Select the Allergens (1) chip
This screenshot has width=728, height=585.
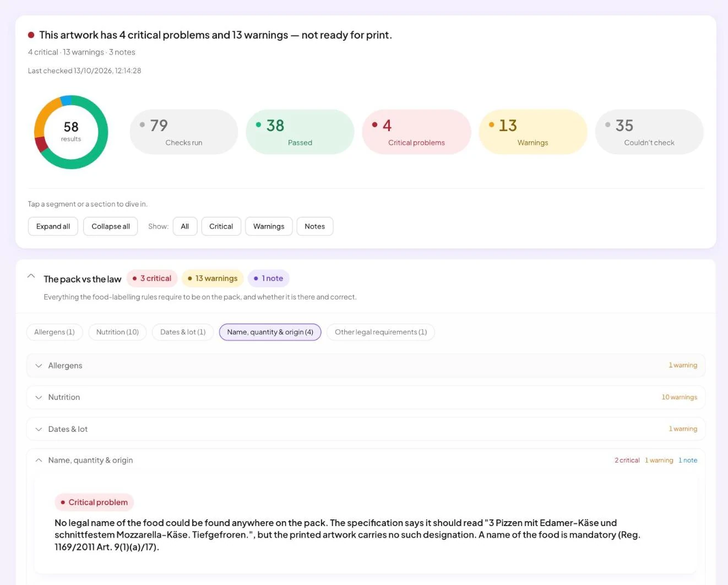click(x=55, y=332)
